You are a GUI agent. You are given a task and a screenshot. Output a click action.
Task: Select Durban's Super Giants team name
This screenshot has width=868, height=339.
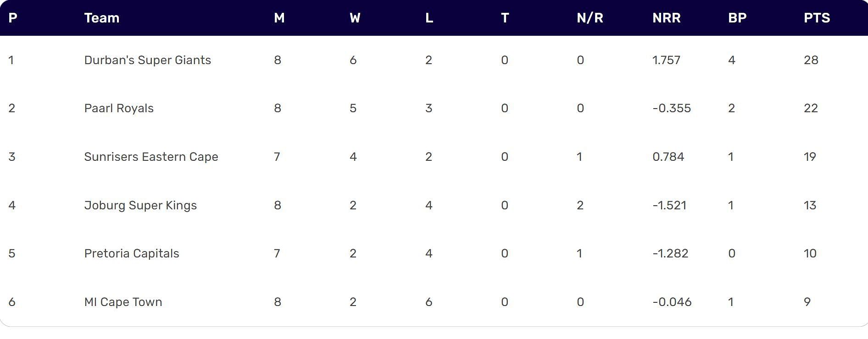click(147, 60)
